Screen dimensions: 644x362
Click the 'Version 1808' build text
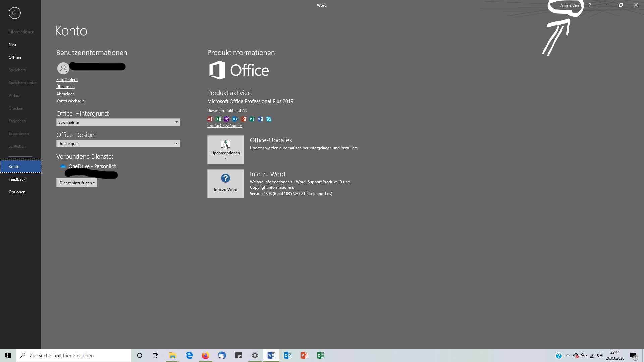(x=291, y=194)
